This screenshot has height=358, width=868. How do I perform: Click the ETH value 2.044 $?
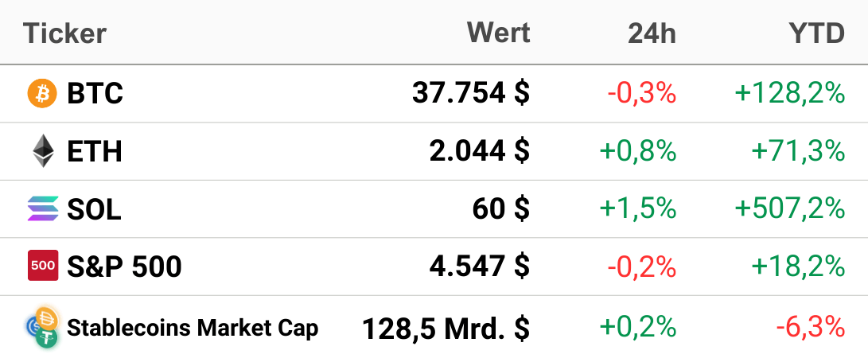coord(480,151)
